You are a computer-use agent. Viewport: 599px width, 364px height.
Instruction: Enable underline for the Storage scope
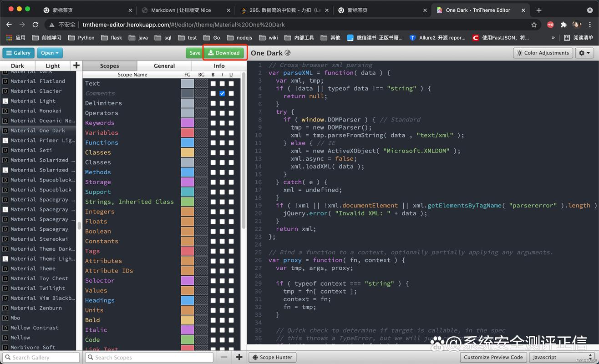[x=231, y=182]
